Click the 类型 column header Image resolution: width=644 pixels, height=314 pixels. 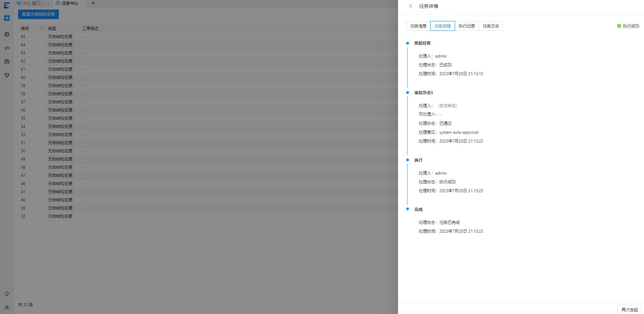(52, 28)
